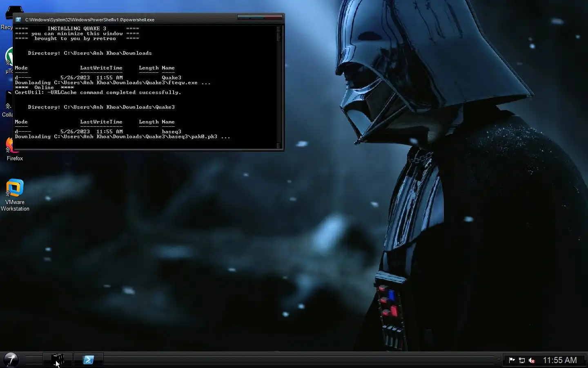Click the 'Directory: C:\Users\Anh Khoa\Downloads' line
Viewport: 588px width, 368px height.
point(90,53)
